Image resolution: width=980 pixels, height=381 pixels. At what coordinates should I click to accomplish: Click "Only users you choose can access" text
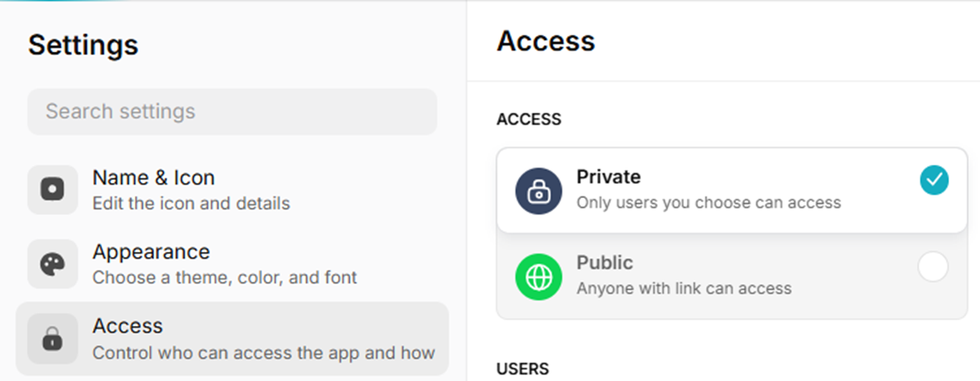(x=709, y=203)
